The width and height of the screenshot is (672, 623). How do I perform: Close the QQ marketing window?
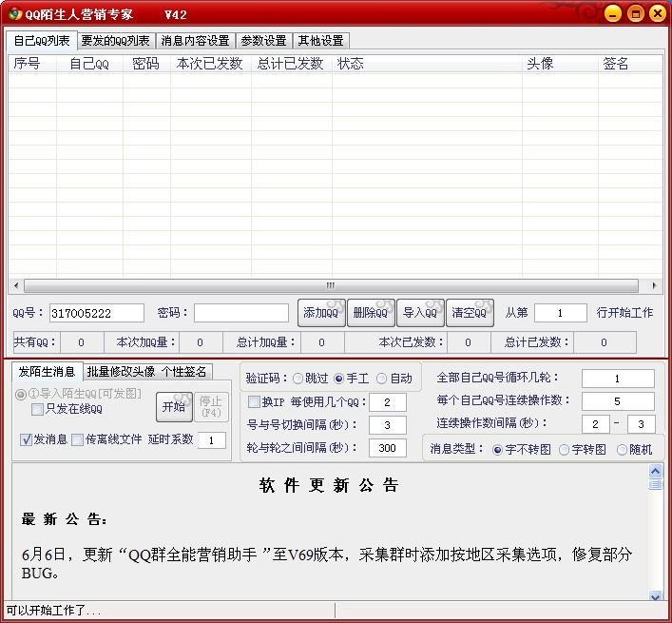click(x=658, y=13)
